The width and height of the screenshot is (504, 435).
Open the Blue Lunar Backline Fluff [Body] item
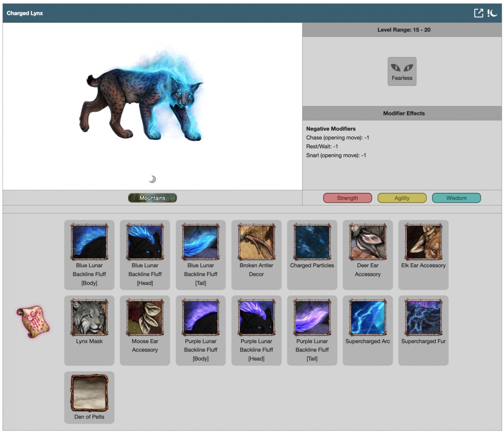pyautogui.click(x=89, y=242)
